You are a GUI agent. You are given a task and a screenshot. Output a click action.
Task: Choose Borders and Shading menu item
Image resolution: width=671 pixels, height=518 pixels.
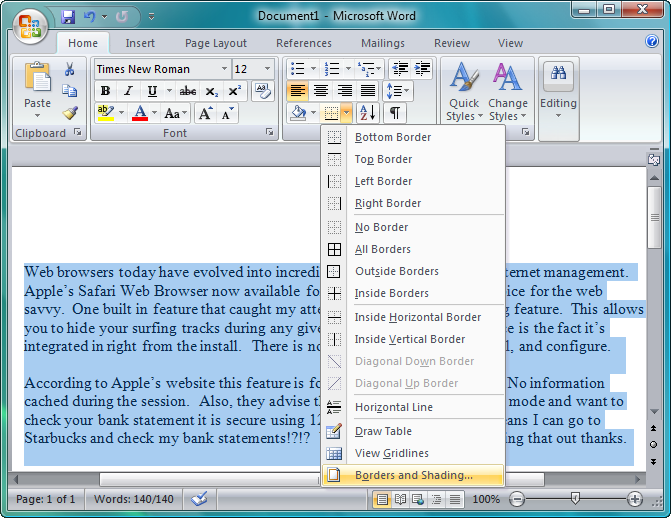[x=413, y=475]
